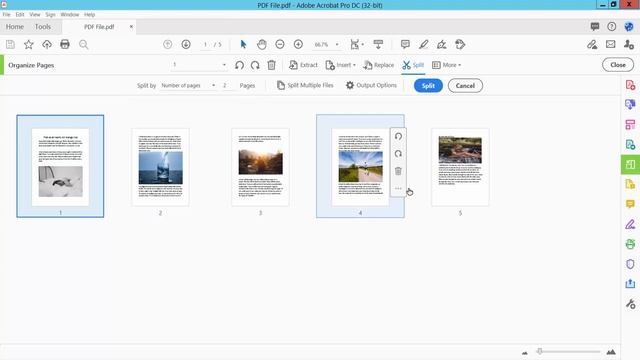
Task: Click the Extract button
Action: coord(303,65)
